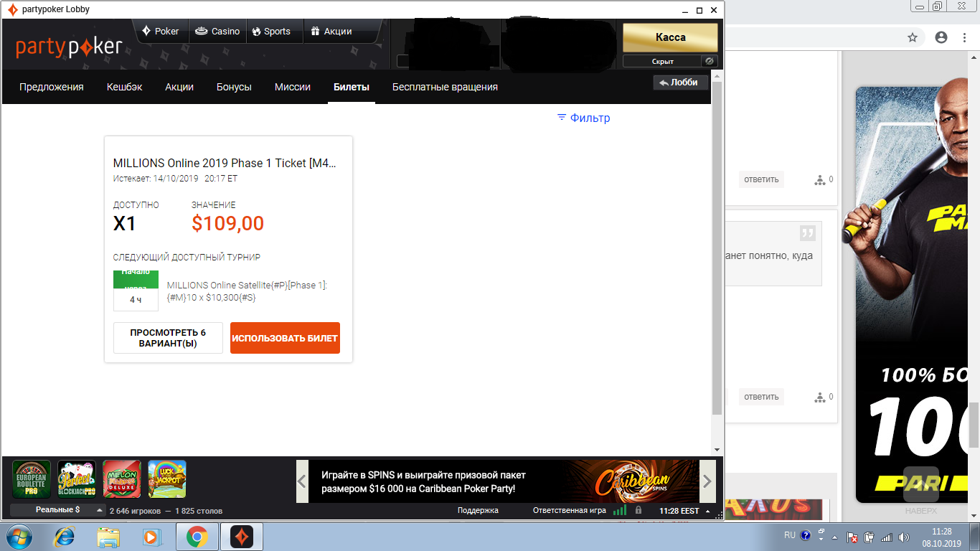Open RU language selector in taskbar
This screenshot has height=551, width=980.
coord(790,535)
